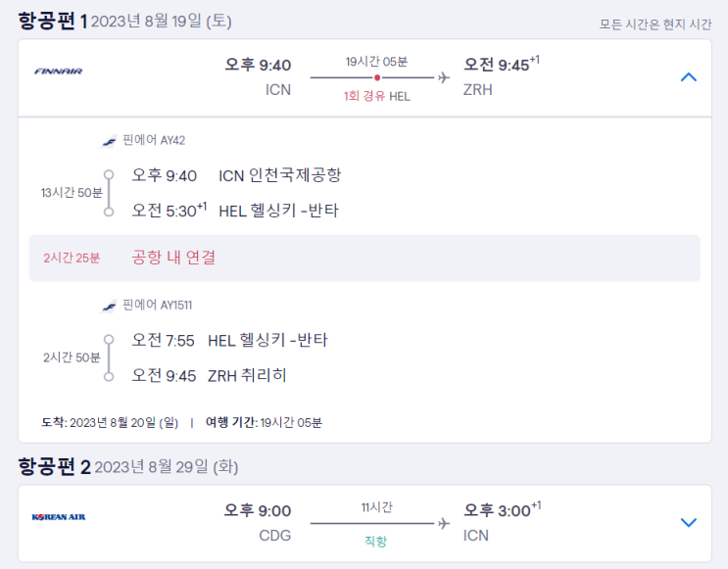Viewport: 728px width, 569px height.
Task: Click the 직항 nonstop label
Action: tap(376, 541)
